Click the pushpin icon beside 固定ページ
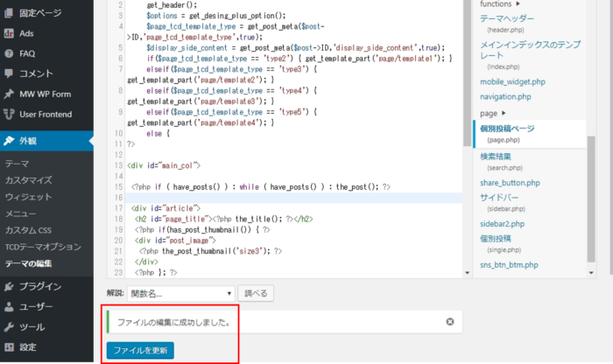Screen dimensions: 613x364 (x=9, y=13)
